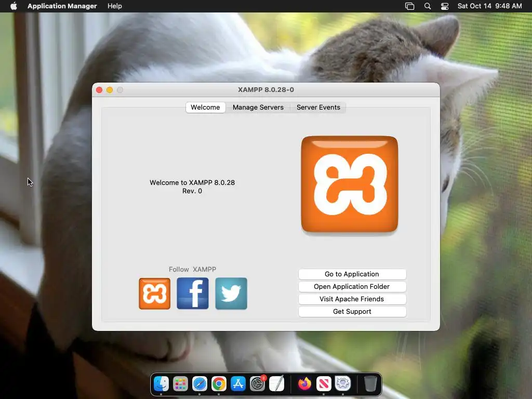The width and height of the screenshot is (532, 399).
Task: Click the Get Support button
Action: coord(352,312)
